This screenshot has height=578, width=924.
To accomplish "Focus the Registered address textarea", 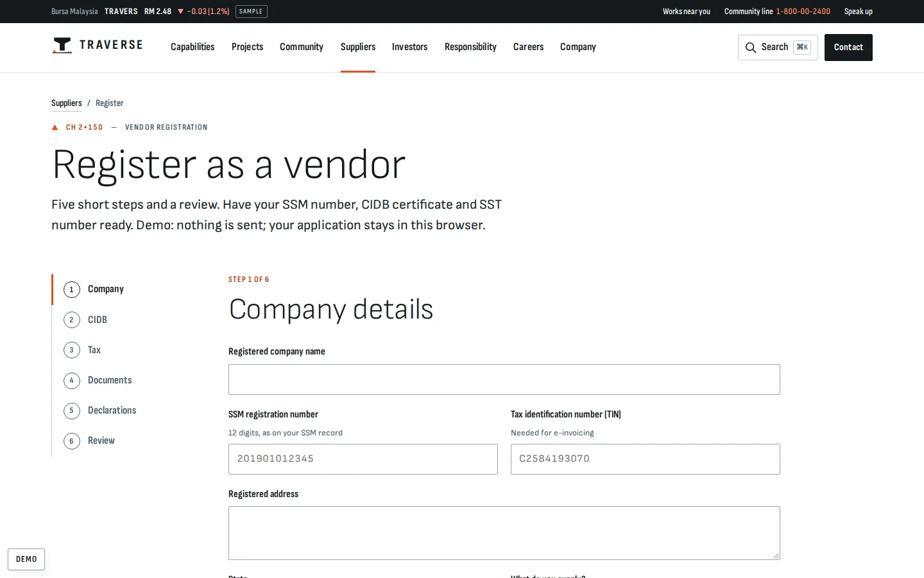I will (504, 533).
